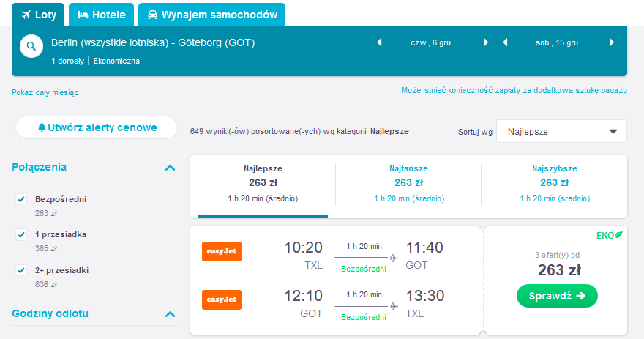Go to previous departure date arrow
Screen dimensions: 644x339
380,42
